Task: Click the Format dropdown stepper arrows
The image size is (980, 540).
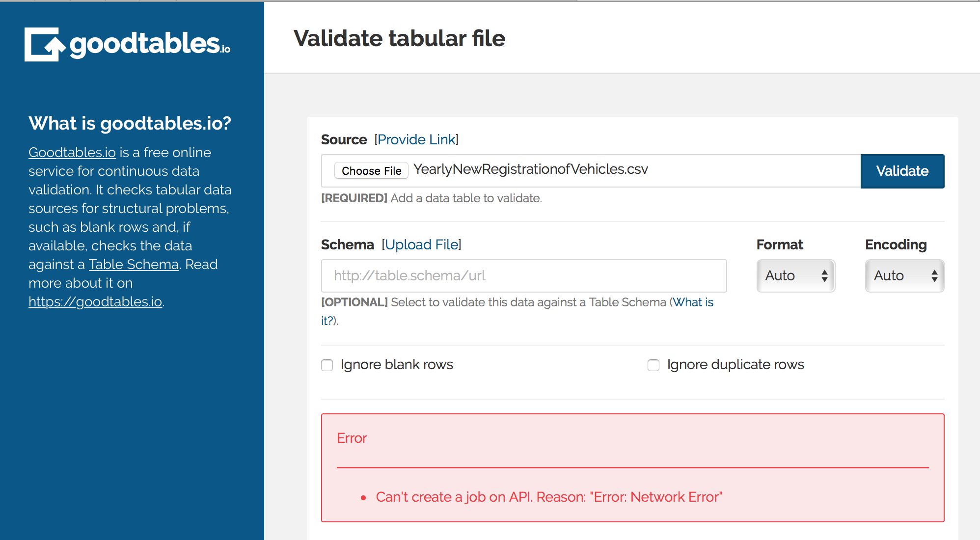Action: pos(826,275)
